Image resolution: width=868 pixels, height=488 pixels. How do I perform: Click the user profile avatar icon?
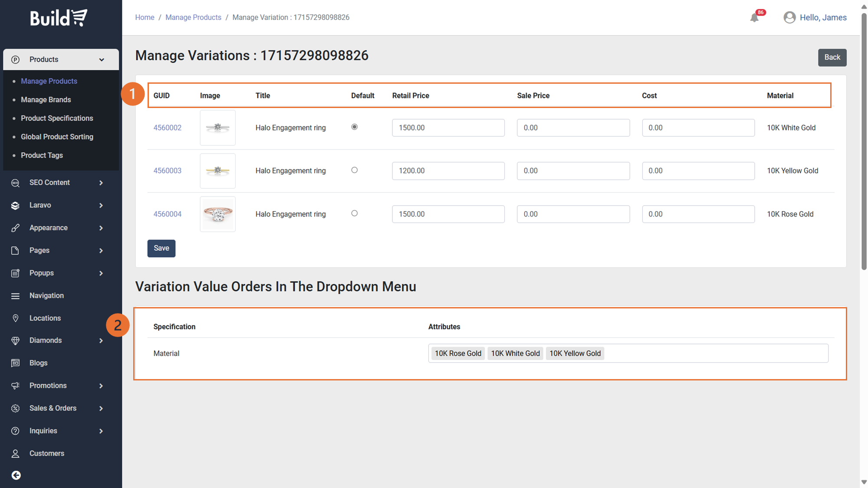[789, 17]
